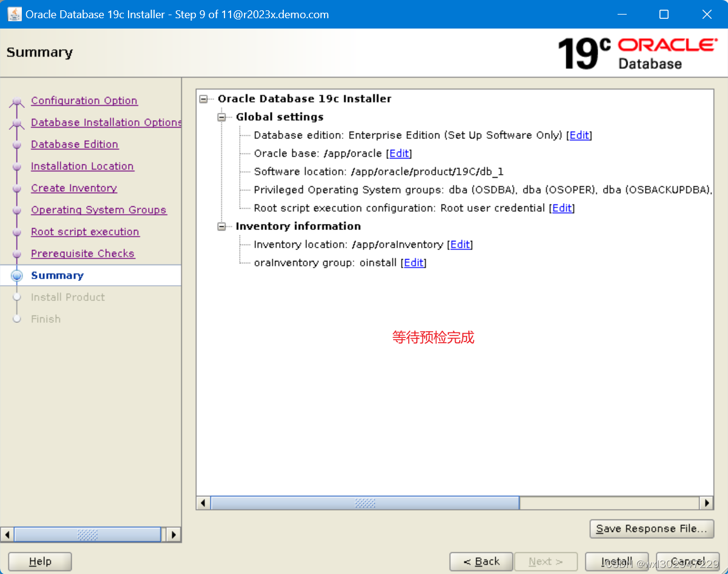Cancel the Oracle installation

click(x=688, y=561)
